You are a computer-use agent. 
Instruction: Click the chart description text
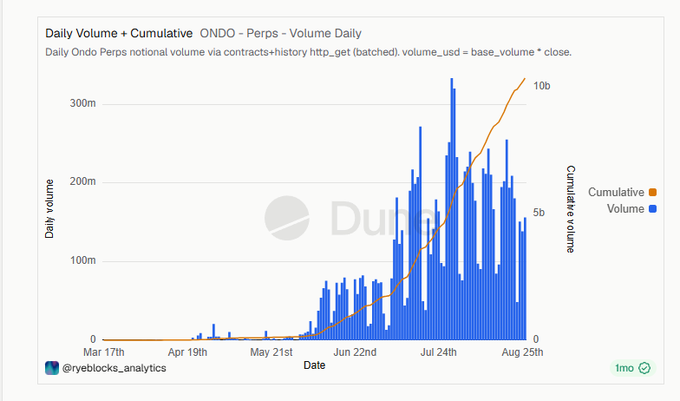308,52
